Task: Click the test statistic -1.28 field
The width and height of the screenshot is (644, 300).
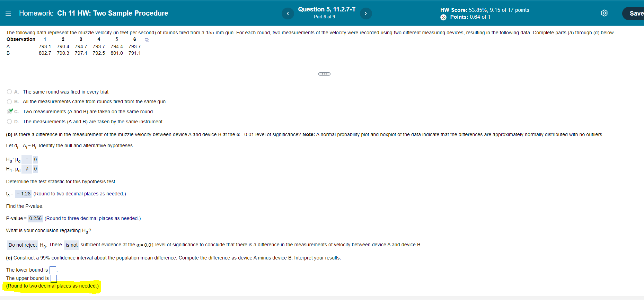Action: (23, 194)
